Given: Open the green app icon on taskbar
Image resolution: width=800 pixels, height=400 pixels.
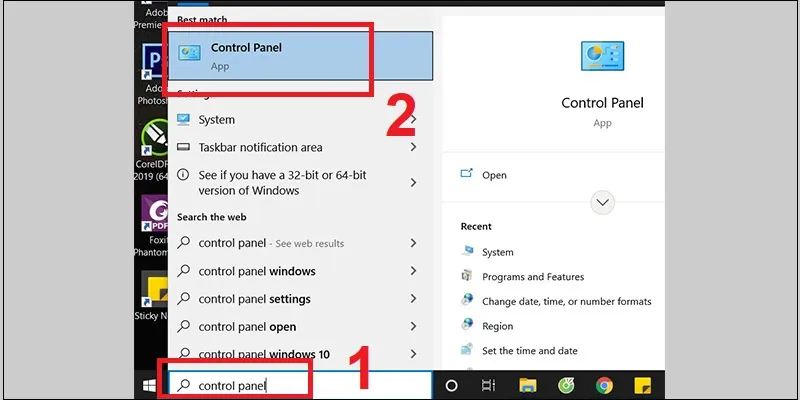Looking at the screenshot, I should click(x=566, y=385).
